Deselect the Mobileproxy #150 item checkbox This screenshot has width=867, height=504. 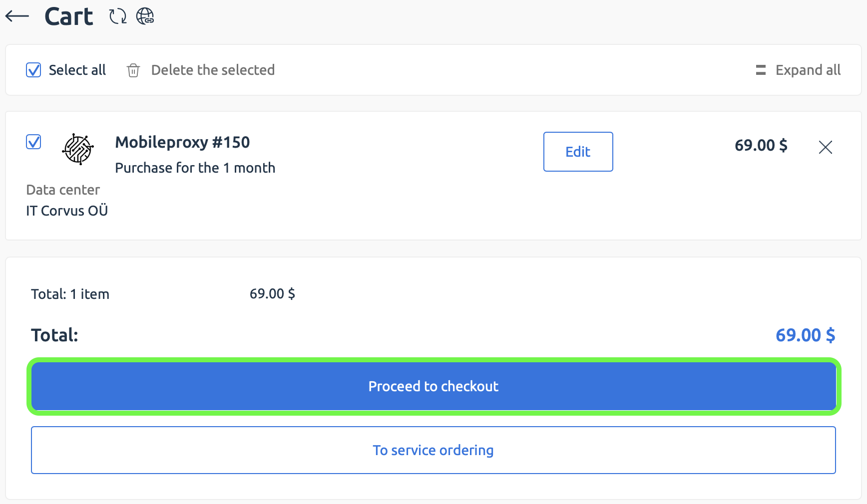(33, 142)
